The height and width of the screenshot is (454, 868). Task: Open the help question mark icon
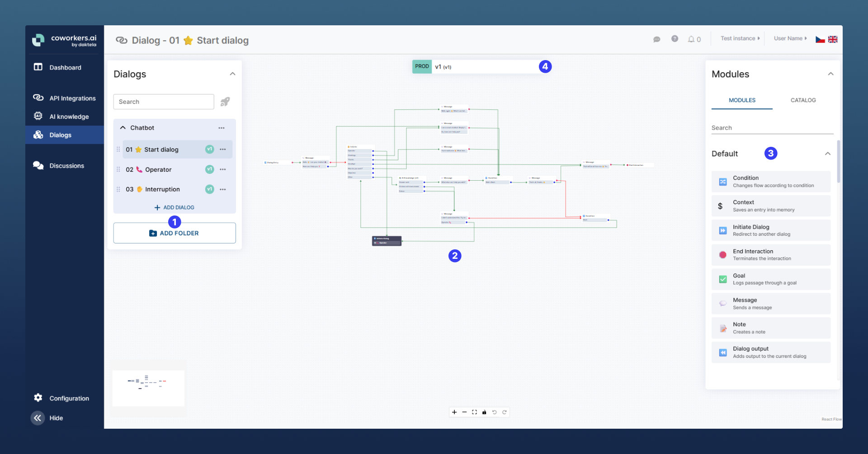pos(675,39)
